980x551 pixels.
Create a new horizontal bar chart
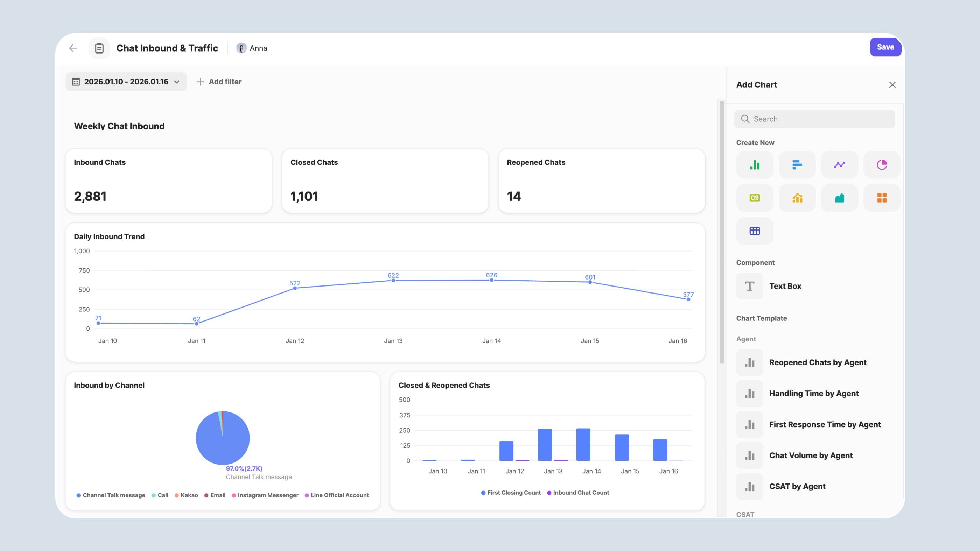point(797,165)
